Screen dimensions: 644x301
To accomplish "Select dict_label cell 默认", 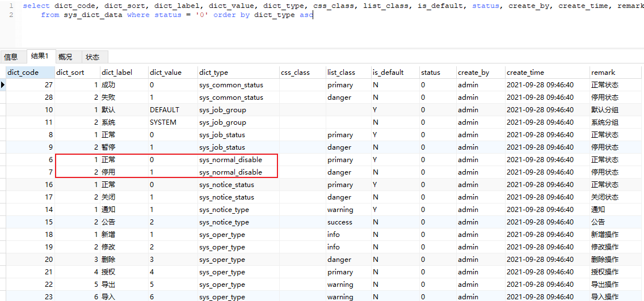I will tap(124, 110).
